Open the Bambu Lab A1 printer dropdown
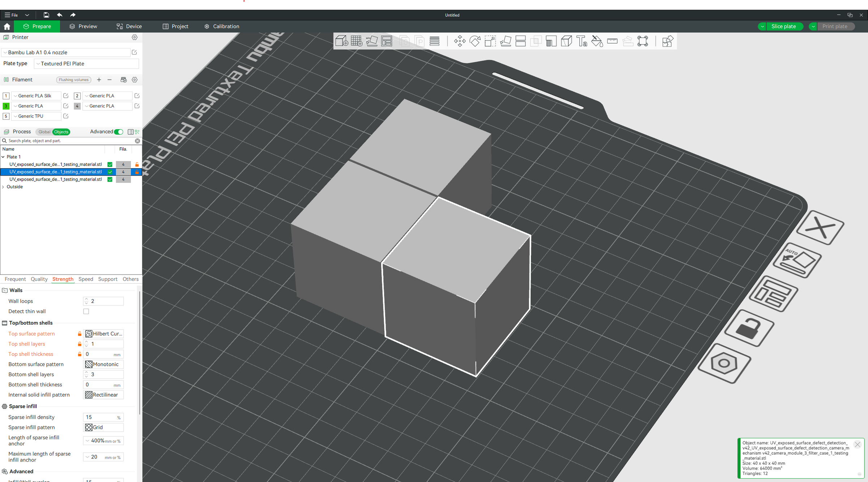868x482 pixels. pyautogui.click(x=66, y=52)
